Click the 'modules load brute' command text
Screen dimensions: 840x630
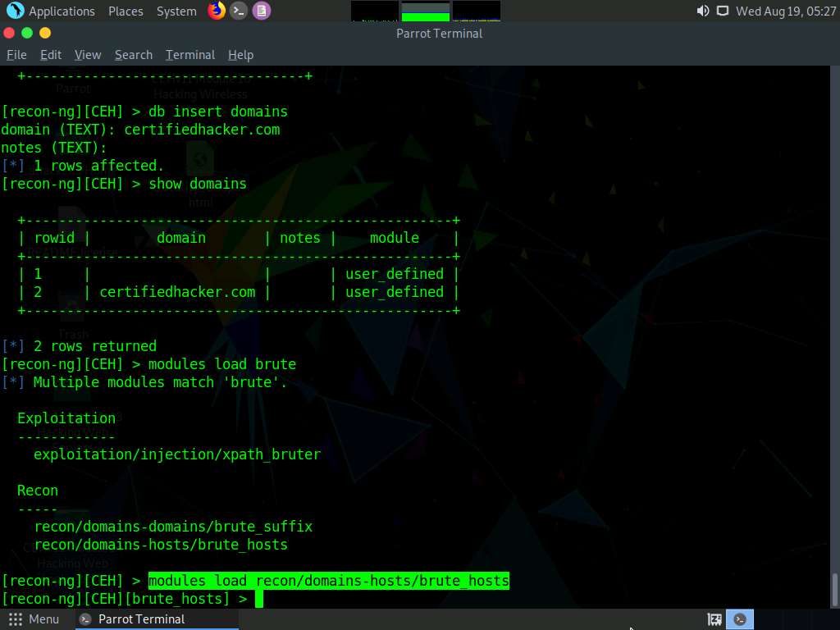222,364
